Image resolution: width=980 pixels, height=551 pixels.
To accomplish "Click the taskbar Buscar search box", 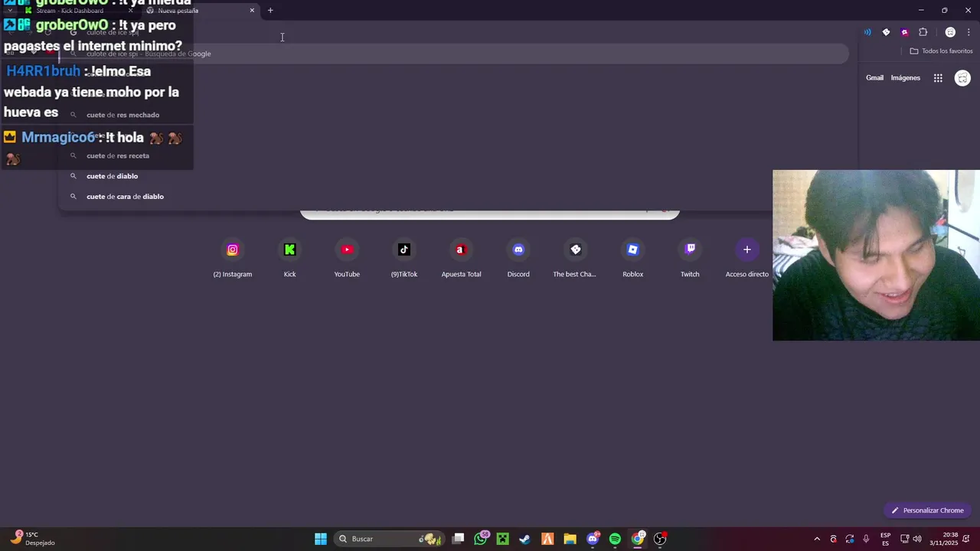I will [x=390, y=539].
